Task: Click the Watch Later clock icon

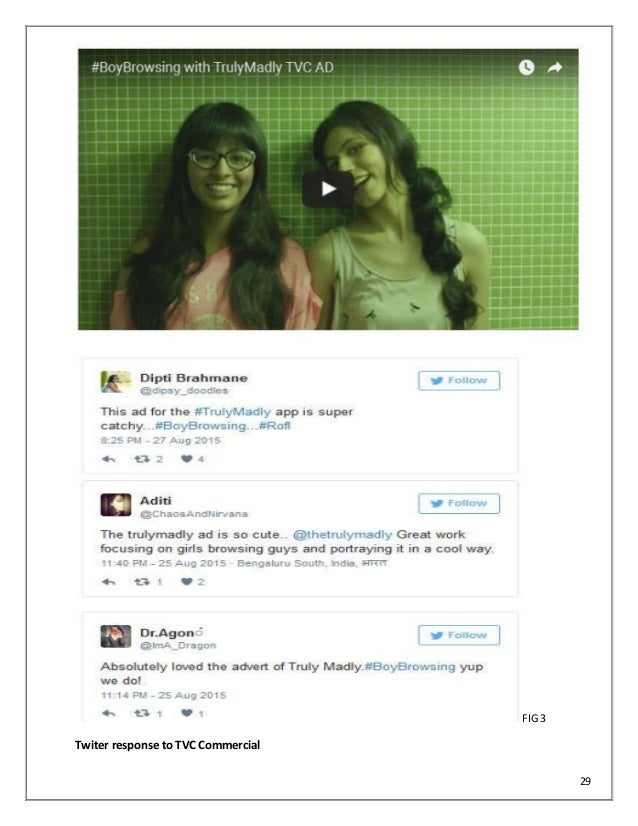Action: click(x=526, y=67)
